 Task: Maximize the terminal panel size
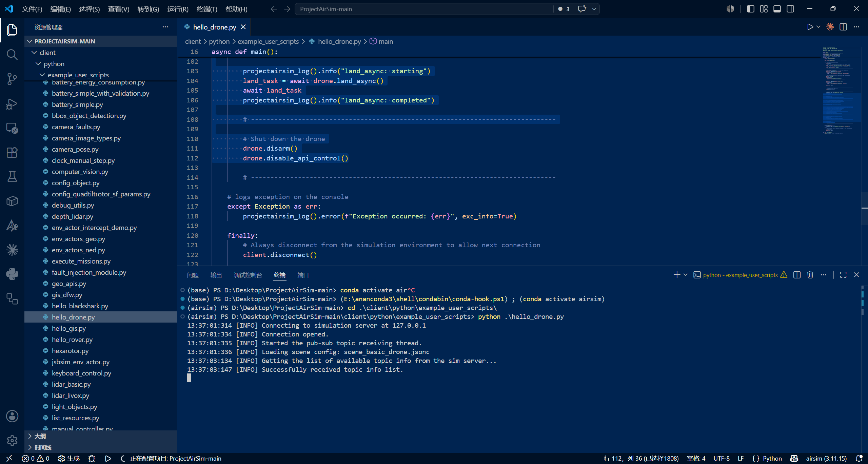click(x=843, y=275)
